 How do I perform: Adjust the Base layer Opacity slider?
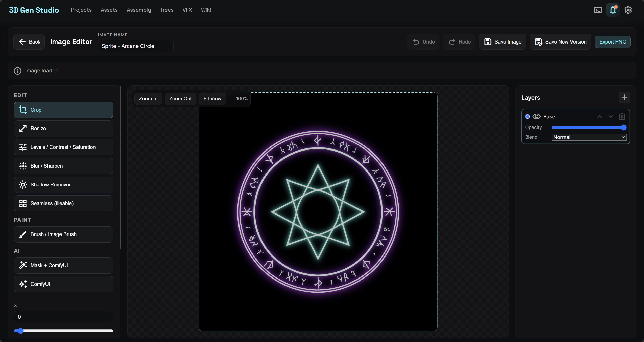point(589,127)
